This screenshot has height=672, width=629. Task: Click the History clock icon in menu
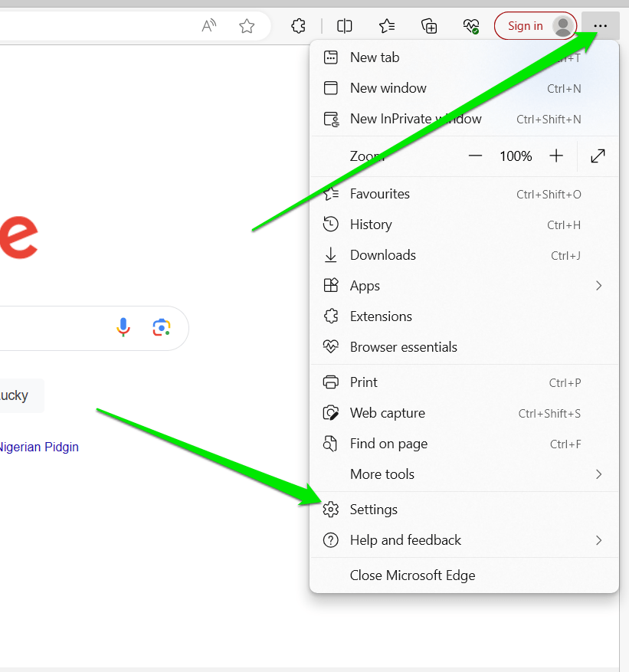point(331,225)
